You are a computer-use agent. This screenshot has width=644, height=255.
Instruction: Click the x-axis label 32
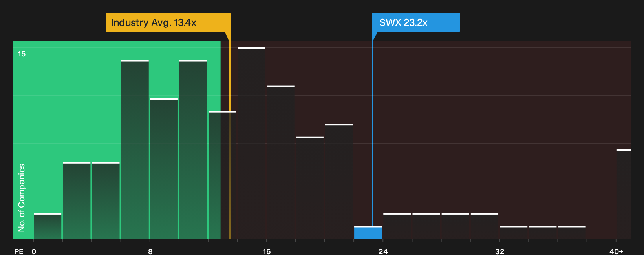click(499, 251)
